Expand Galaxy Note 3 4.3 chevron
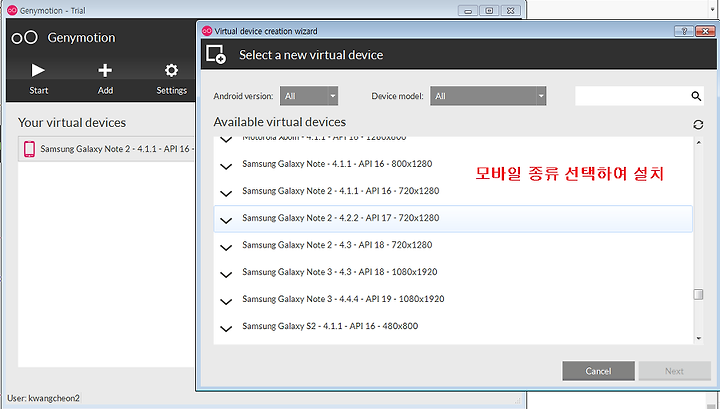 tap(226, 275)
